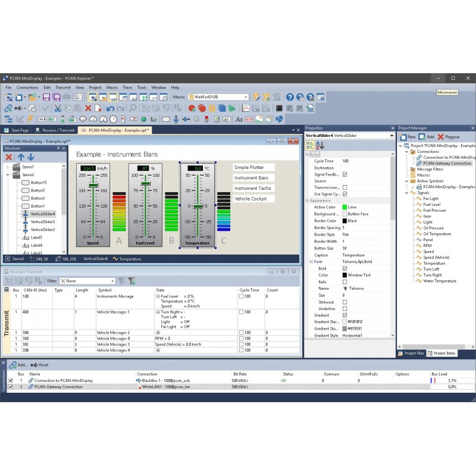Enable cycle time for CAN-ID 400
This screenshot has height=476, width=476.
(x=242, y=312)
